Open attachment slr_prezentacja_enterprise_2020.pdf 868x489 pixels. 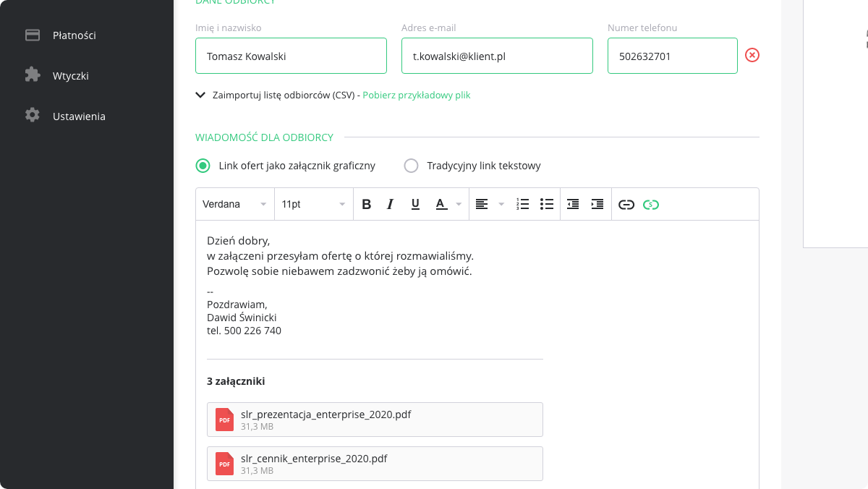(x=375, y=420)
